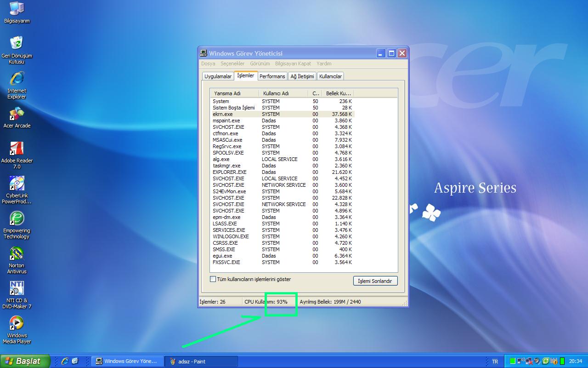Image resolution: width=588 pixels, height=368 pixels.
Task: Open the Yardım menu
Action: coord(324,63)
